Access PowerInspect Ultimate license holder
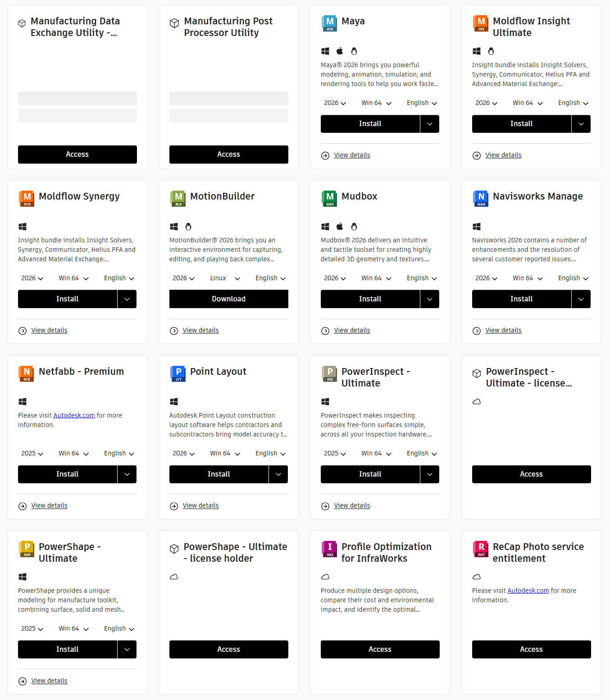The width and height of the screenshot is (610, 700). 532,474
